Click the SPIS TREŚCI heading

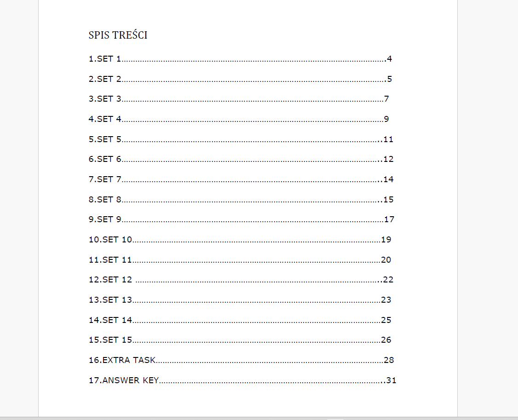pos(118,35)
